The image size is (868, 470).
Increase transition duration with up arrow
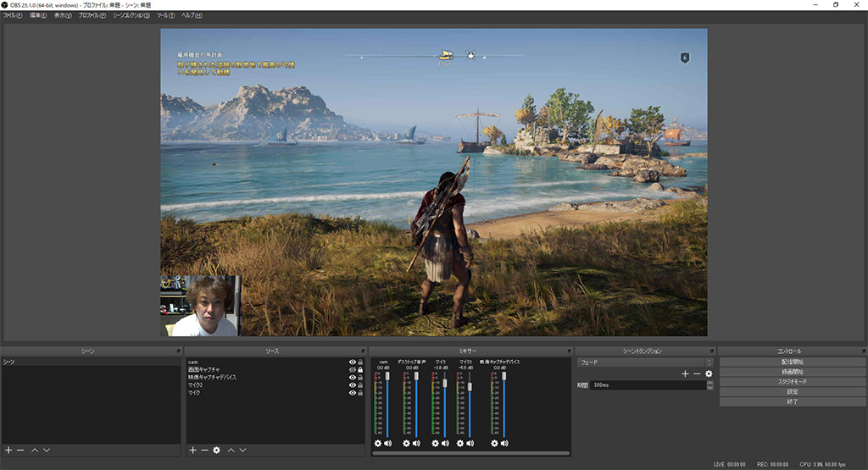click(709, 382)
